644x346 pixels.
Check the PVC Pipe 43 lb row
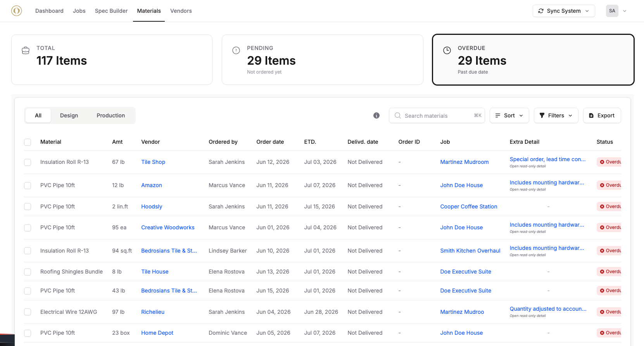tap(28, 291)
